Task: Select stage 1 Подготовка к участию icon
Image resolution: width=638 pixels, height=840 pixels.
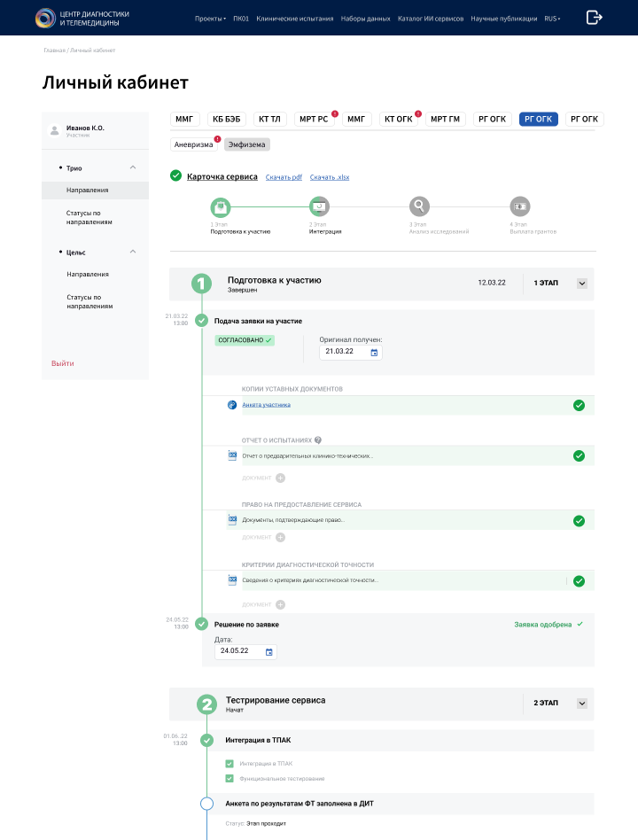Action: (x=220, y=206)
